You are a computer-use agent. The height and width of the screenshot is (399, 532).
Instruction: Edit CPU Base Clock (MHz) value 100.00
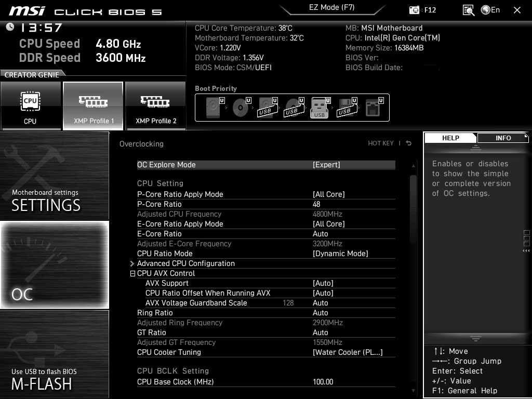pyautogui.click(x=266, y=382)
